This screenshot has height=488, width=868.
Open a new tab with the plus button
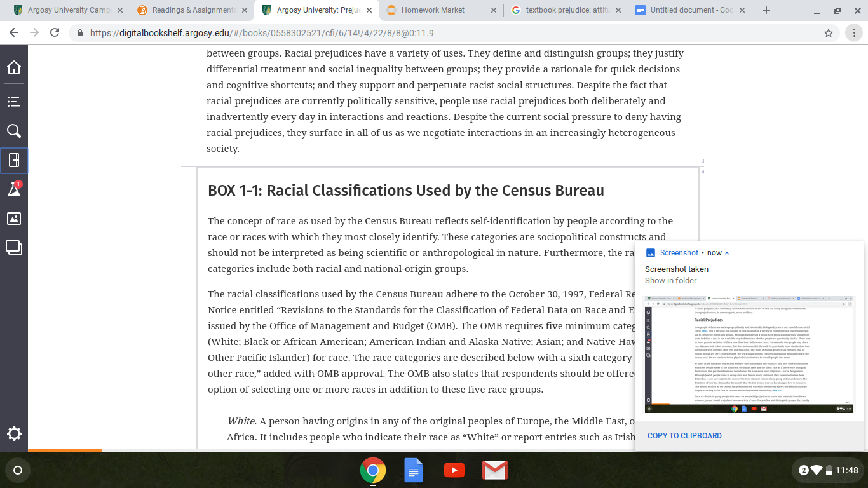[x=766, y=10]
